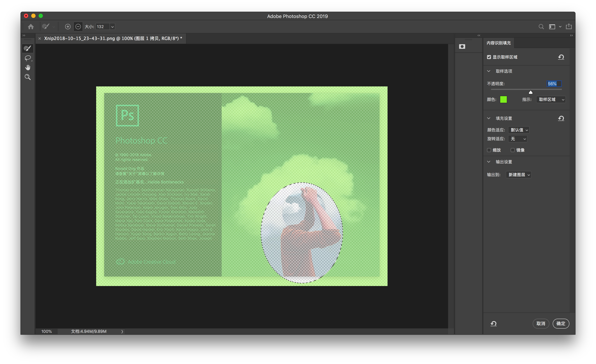The height and width of the screenshot is (364, 596).
Task: Select the Hand tool
Action: click(x=28, y=68)
